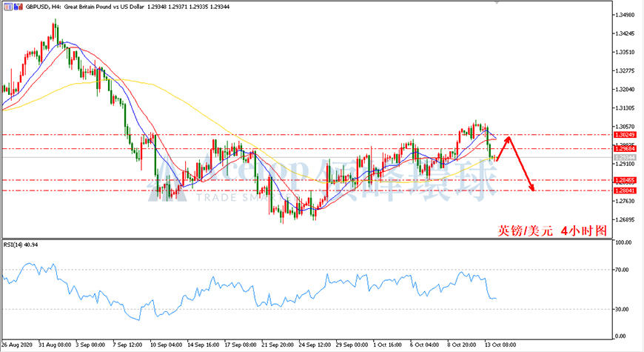Click the downward red forecast arrow head
The height and width of the screenshot is (352, 644).
click(x=531, y=187)
